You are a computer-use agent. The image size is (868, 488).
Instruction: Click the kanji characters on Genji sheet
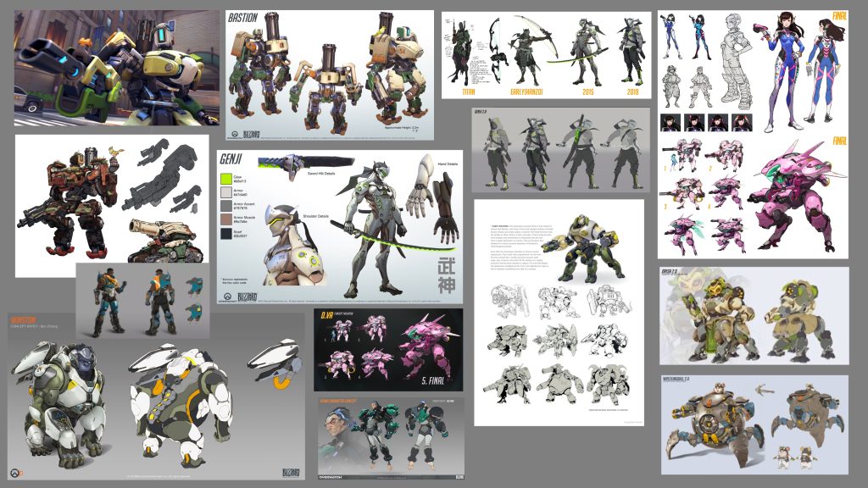446,276
